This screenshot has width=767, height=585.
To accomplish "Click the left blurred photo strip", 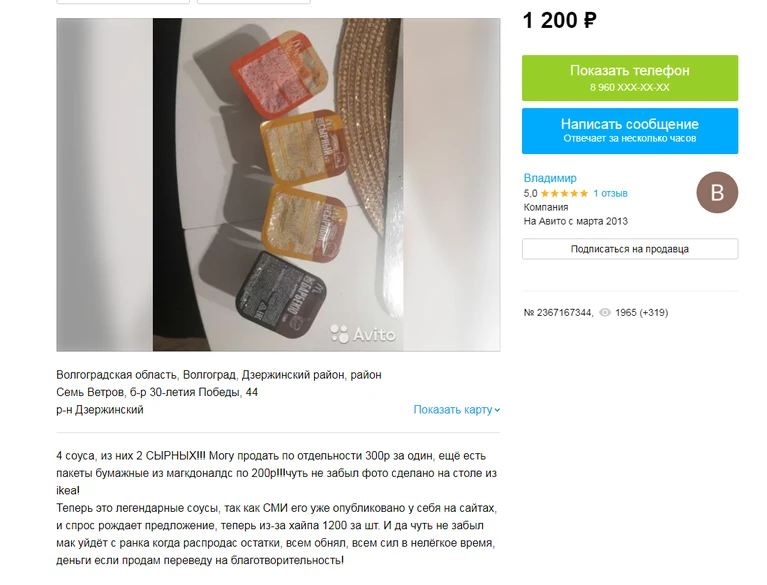I will click(105, 184).
